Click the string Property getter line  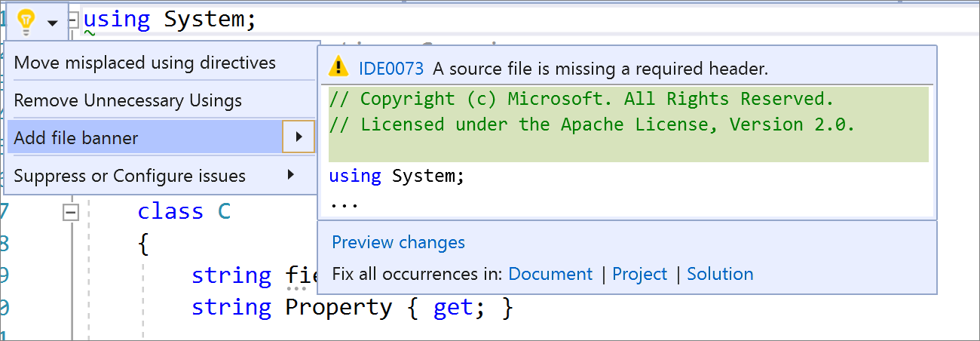click(x=352, y=307)
